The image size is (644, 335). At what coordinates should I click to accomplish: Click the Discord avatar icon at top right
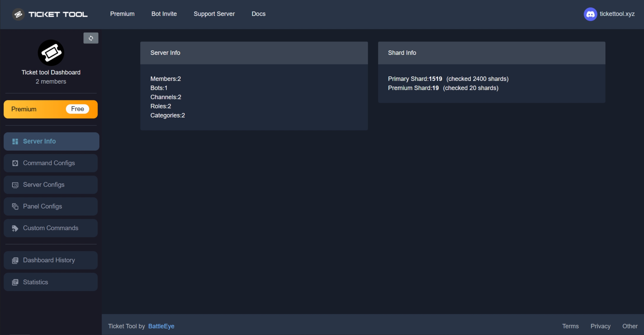coord(590,14)
